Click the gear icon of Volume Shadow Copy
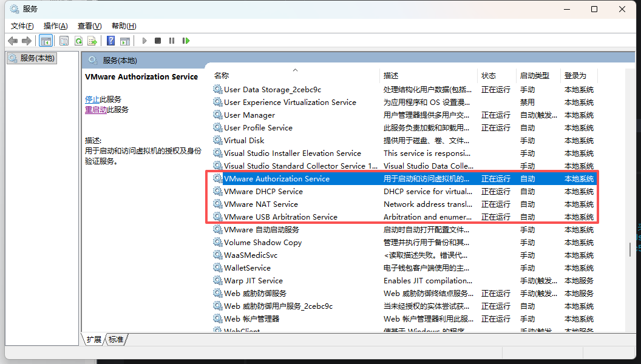The width and height of the screenshot is (641, 364). (x=218, y=242)
